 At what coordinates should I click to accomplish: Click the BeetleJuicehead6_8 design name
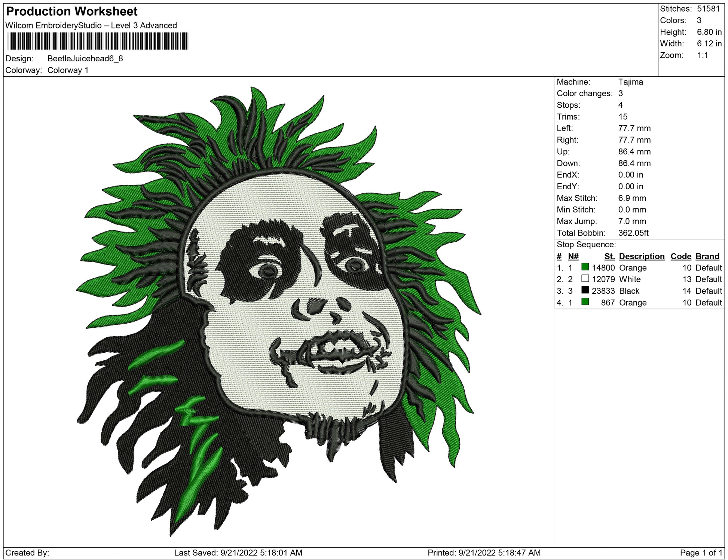tap(85, 59)
